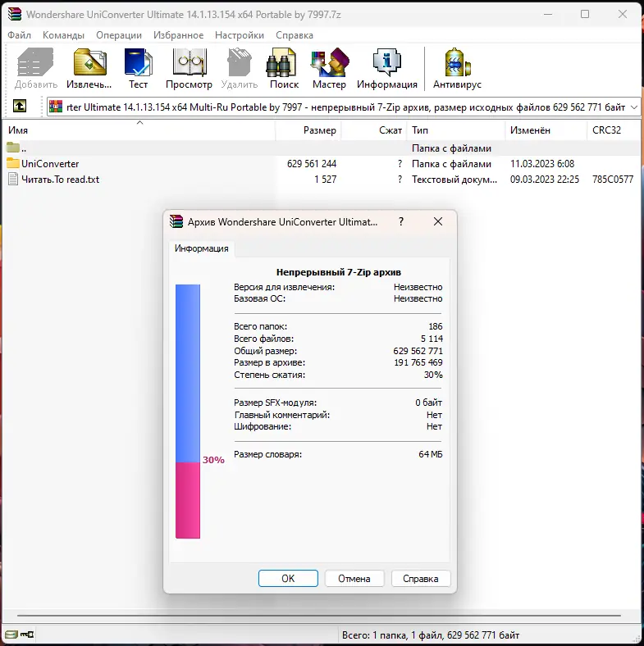Click the status bar total summary text
The height and width of the screenshot is (646, 644).
pos(431,635)
